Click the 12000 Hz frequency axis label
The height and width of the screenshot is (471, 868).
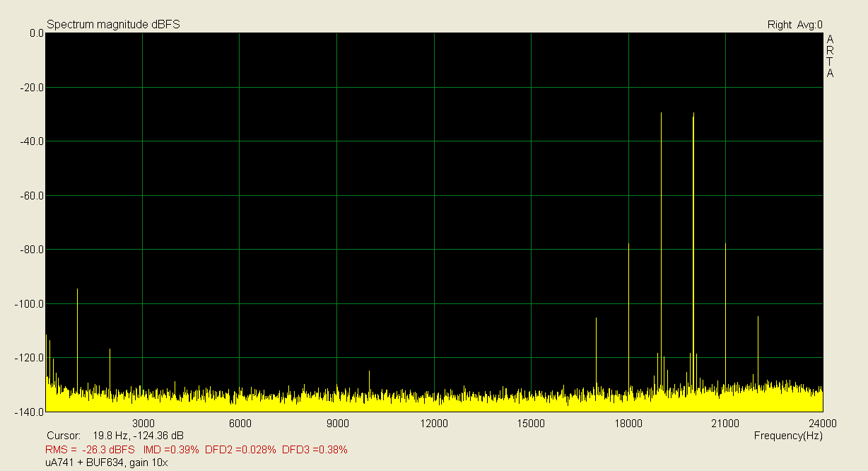click(433, 424)
